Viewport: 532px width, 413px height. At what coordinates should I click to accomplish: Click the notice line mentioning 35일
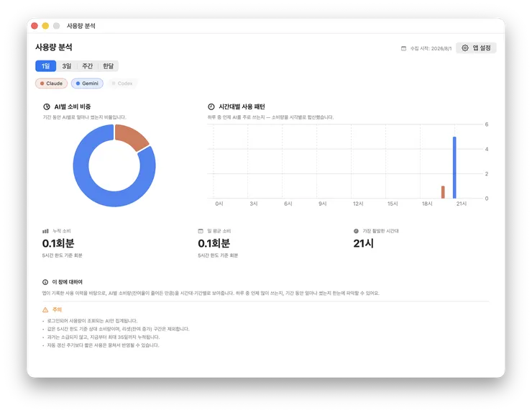[103, 337]
